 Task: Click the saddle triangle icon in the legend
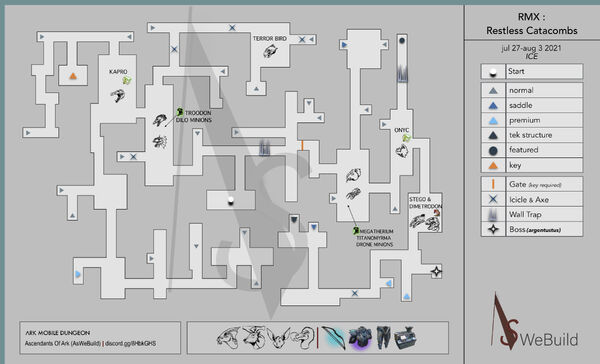[493, 105]
